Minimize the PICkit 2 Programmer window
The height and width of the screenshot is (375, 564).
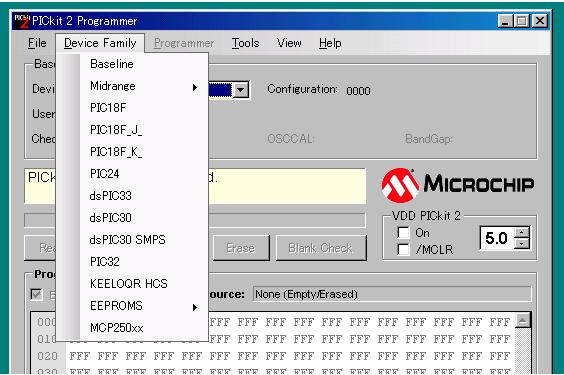pyautogui.click(x=505, y=21)
